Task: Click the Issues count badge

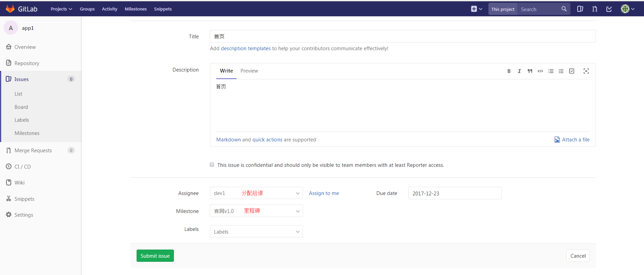Action: click(x=71, y=79)
